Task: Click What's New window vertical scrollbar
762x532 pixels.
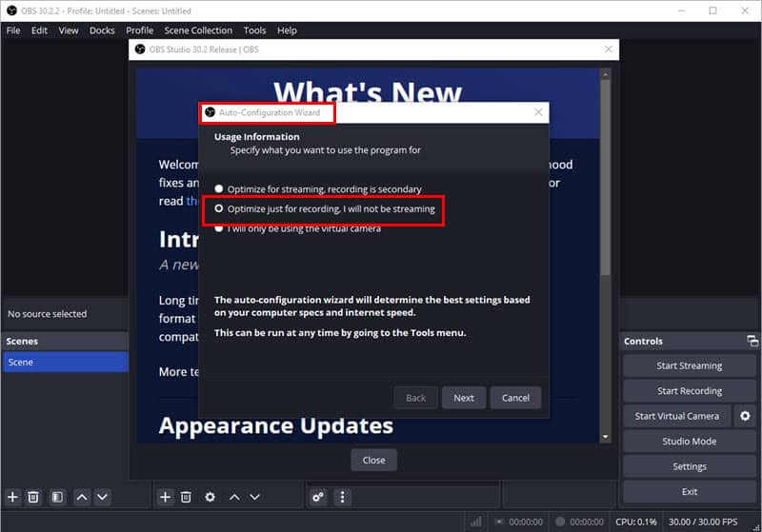Action: click(605, 190)
